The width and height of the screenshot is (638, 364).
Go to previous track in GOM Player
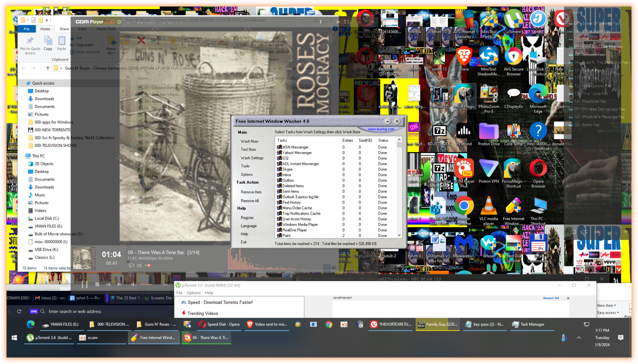pyautogui.click(x=108, y=284)
